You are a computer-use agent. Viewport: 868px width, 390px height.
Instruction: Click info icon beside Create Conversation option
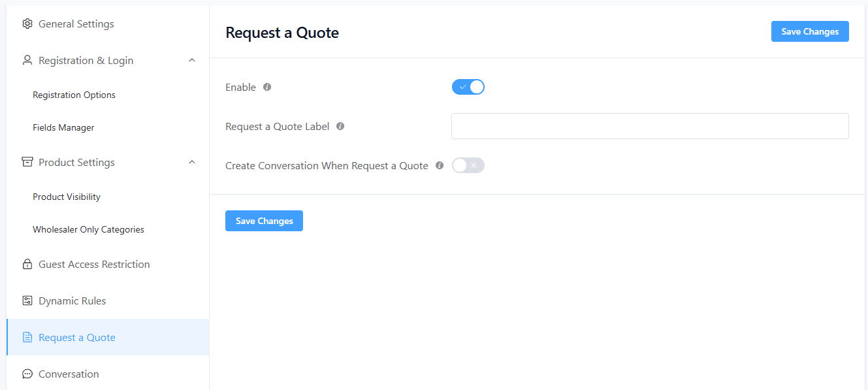click(440, 165)
